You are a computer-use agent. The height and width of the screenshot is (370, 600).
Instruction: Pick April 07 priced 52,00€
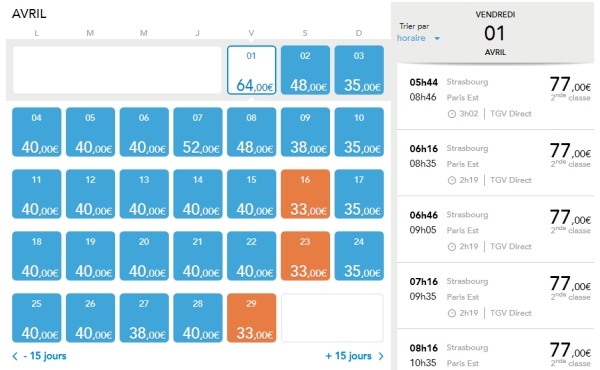(198, 132)
